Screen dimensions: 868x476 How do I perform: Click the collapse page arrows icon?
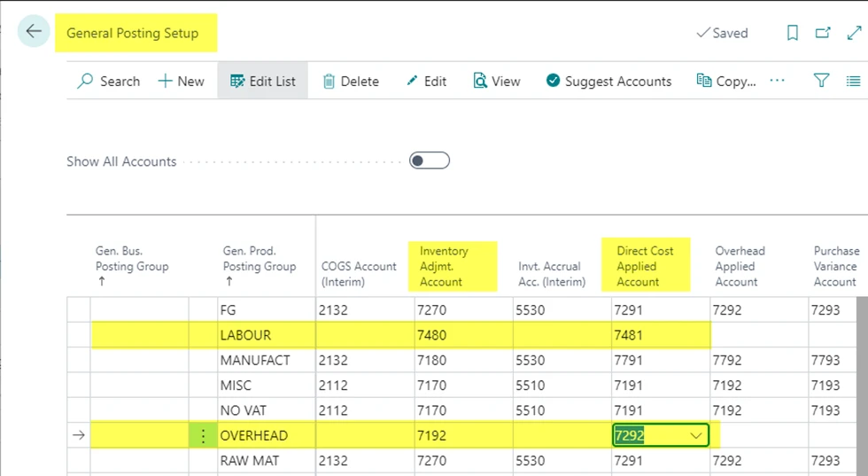coord(854,33)
